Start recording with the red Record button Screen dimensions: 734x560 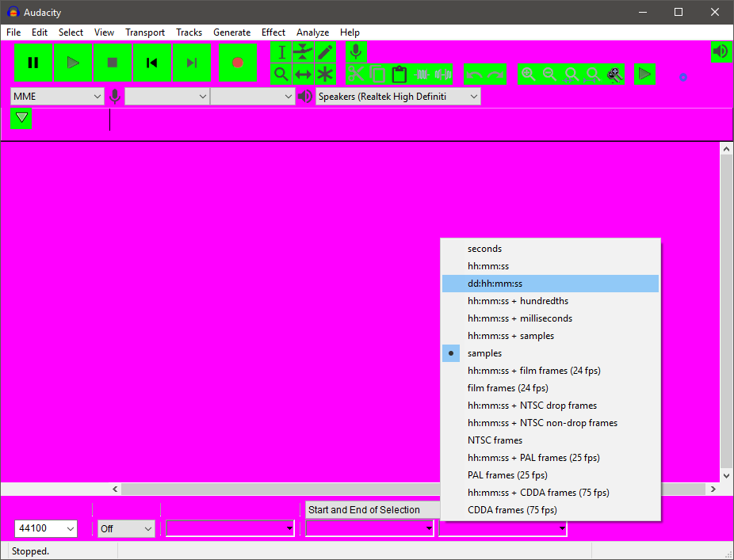pyautogui.click(x=238, y=63)
